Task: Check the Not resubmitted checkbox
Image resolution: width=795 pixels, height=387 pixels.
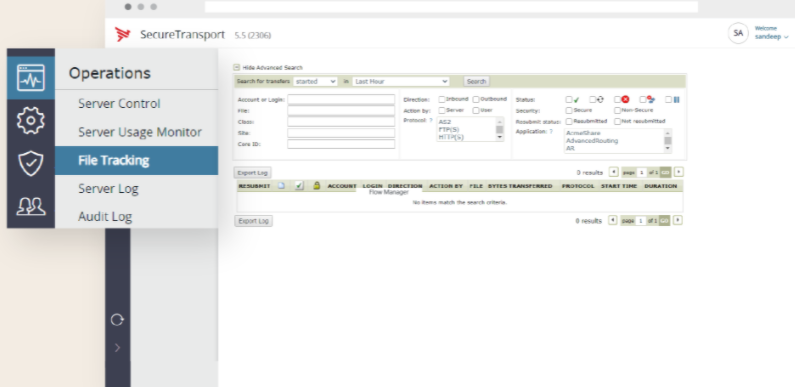Action: [x=617, y=122]
